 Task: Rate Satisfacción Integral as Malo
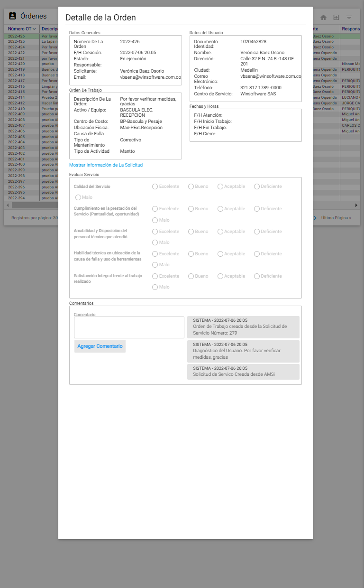pos(155,287)
